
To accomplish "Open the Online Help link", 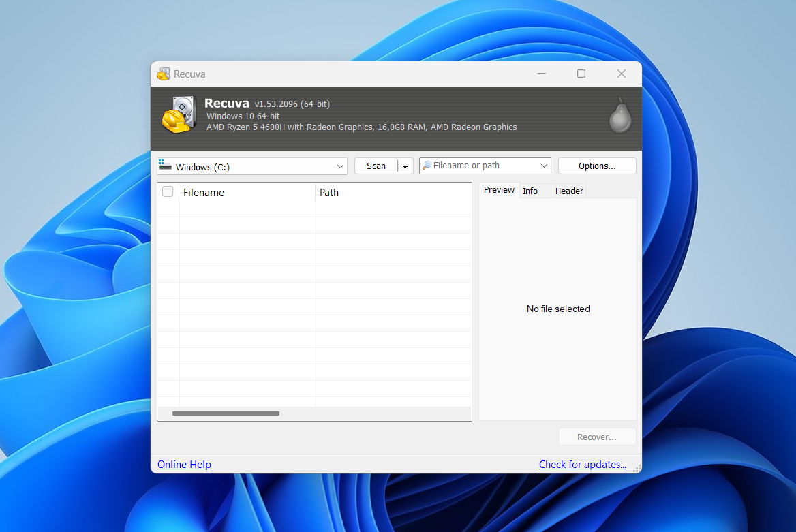I will pos(184,465).
